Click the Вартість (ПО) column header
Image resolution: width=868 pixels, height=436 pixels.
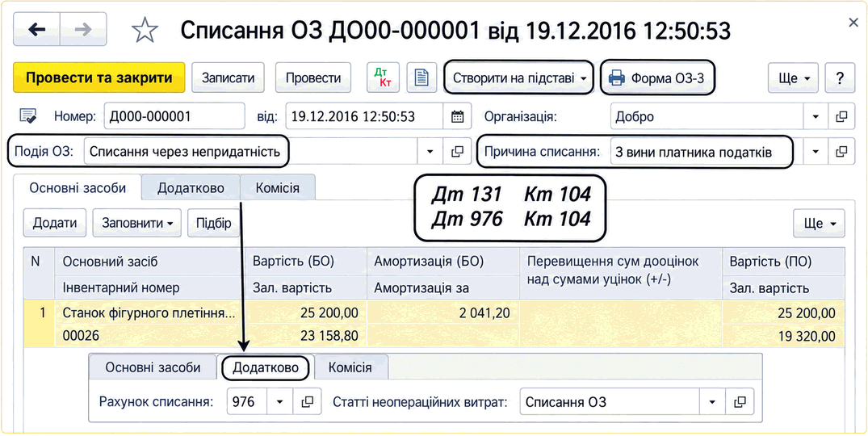click(784, 262)
